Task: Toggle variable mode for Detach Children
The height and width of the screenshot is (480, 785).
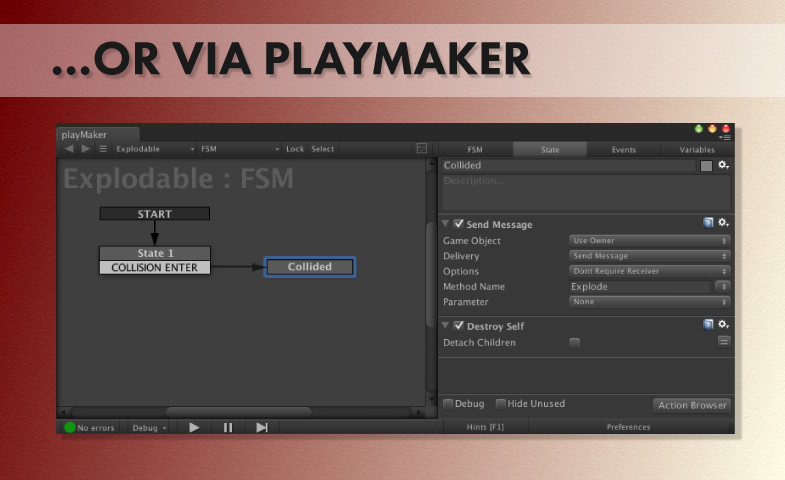Action: (x=724, y=342)
